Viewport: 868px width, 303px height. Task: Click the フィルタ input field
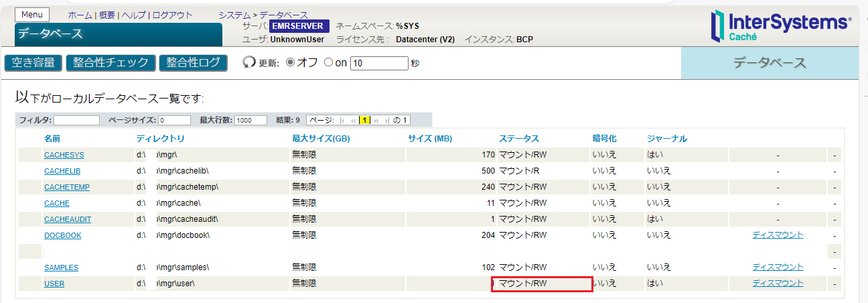[76, 121]
